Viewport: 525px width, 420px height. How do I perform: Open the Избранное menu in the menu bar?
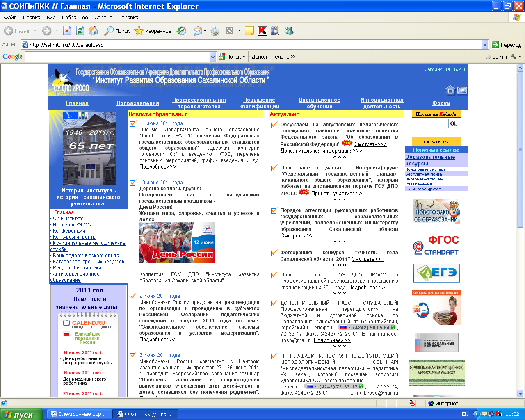tap(75, 17)
